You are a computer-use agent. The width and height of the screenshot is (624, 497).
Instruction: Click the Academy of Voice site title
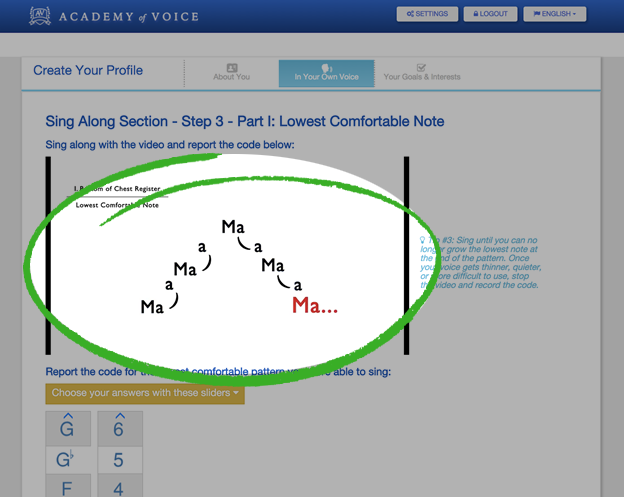click(x=128, y=16)
